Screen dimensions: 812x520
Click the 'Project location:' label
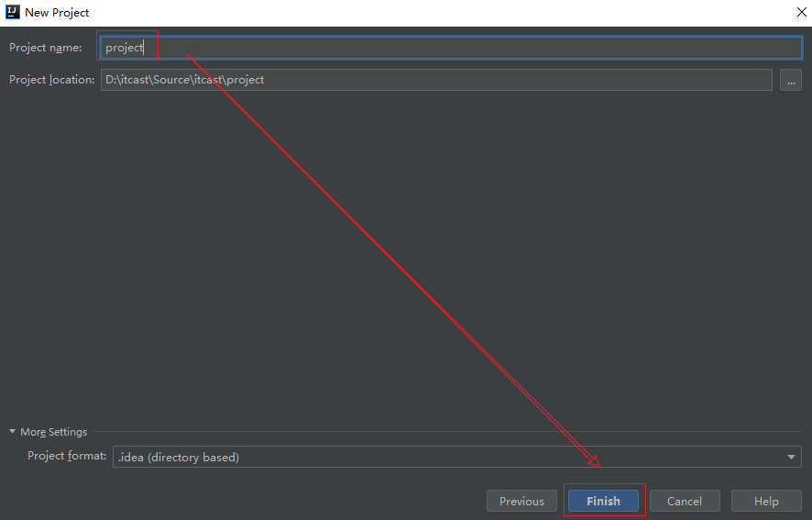(x=51, y=80)
